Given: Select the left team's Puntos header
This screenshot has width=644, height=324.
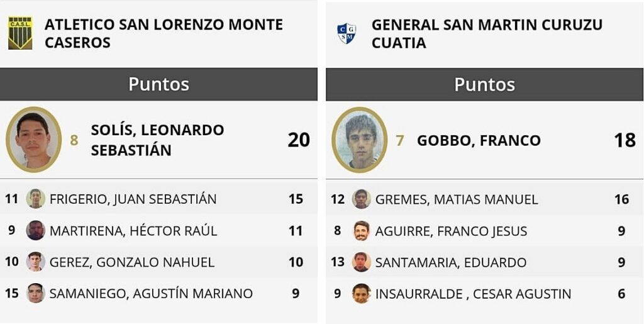Looking at the screenshot, I should pos(158,84).
